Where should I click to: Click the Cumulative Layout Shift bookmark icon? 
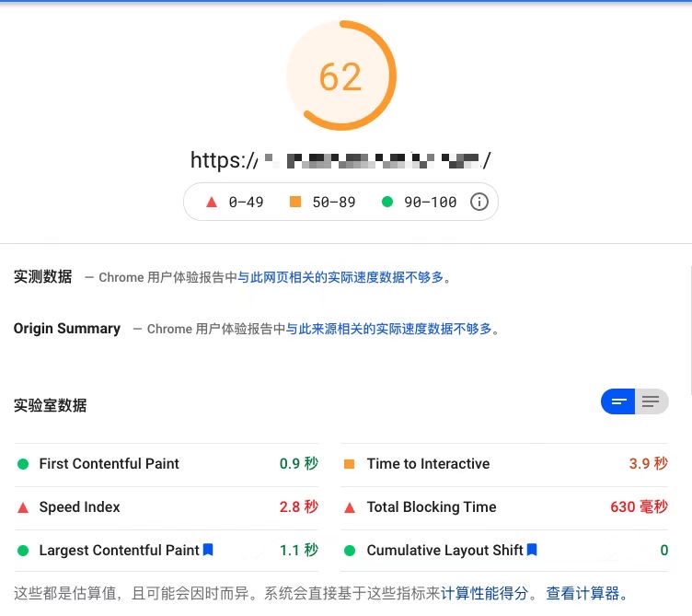tap(532, 550)
